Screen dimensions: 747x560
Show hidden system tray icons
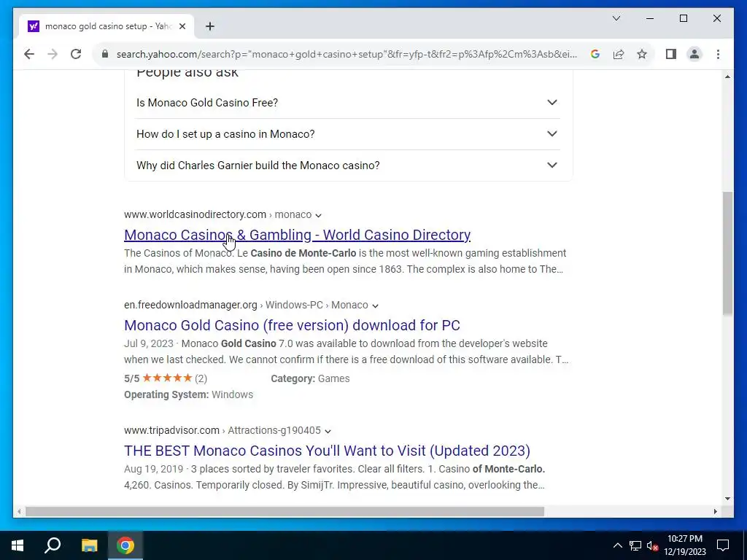[x=617, y=545]
